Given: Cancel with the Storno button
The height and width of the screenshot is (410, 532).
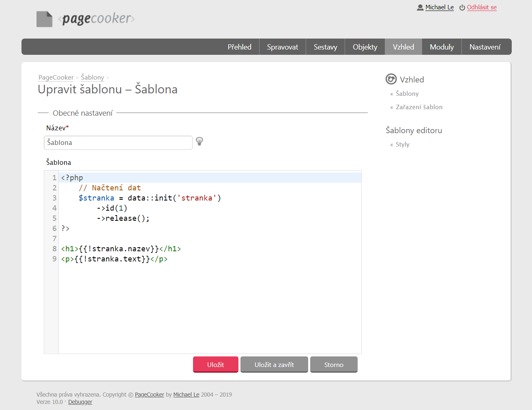Looking at the screenshot, I should [x=334, y=365].
